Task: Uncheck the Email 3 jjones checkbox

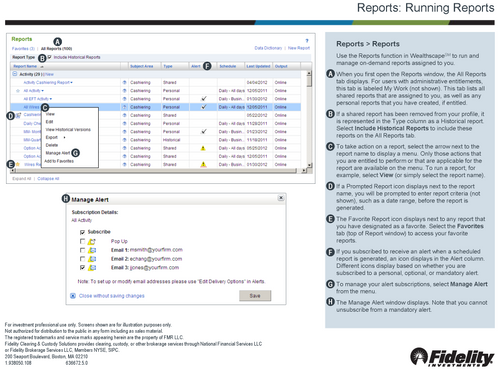Action: pos(82,267)
